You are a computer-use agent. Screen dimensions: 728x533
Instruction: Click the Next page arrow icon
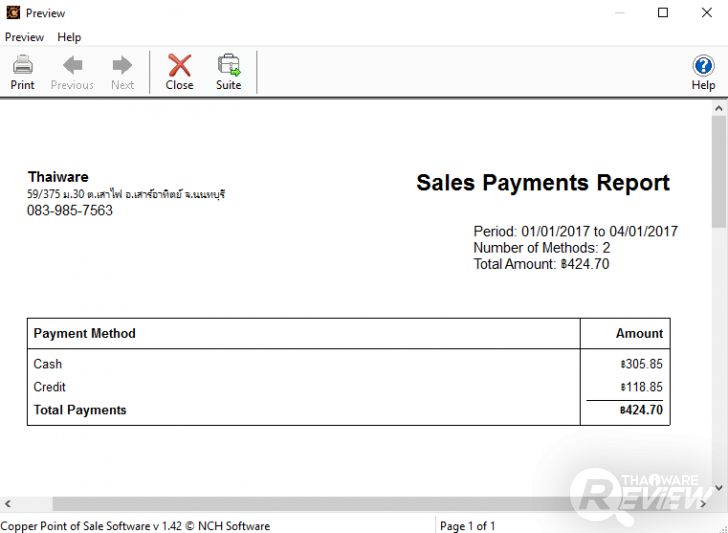coord(122,65)
